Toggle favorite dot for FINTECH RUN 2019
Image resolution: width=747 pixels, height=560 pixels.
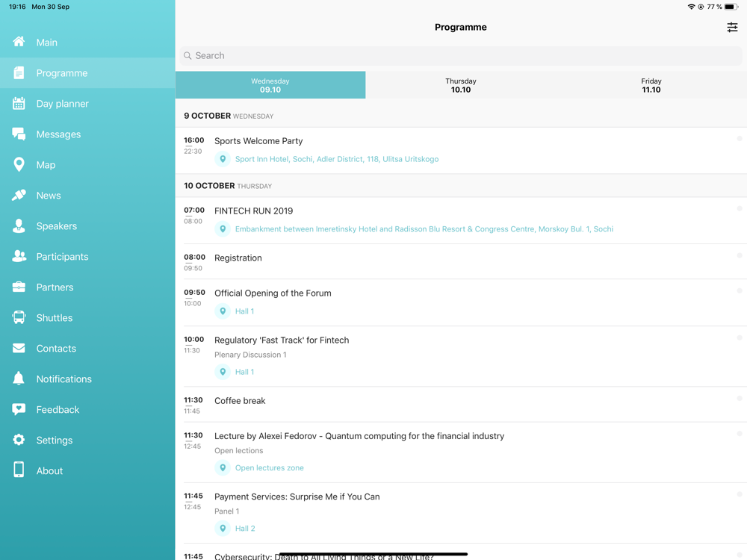tap(740, 208)
